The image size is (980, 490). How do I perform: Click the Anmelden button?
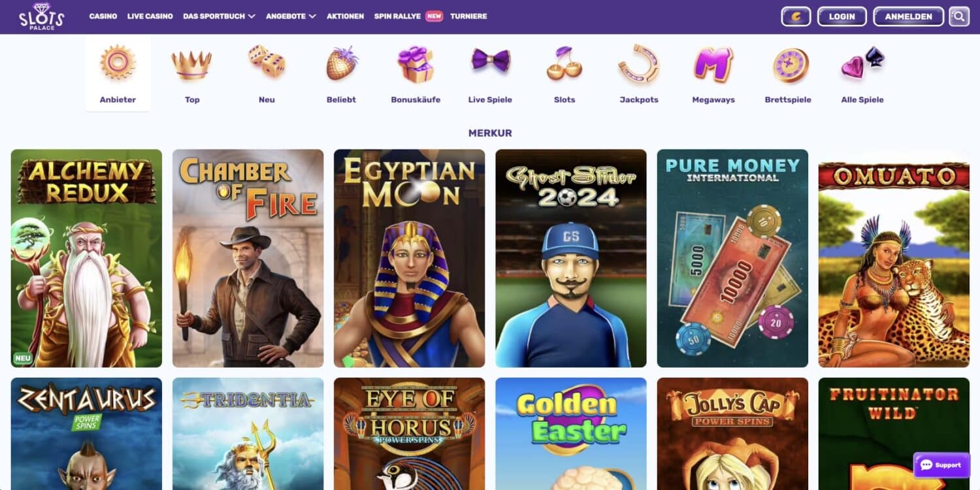pyautogui.click(x=909, y=16)
